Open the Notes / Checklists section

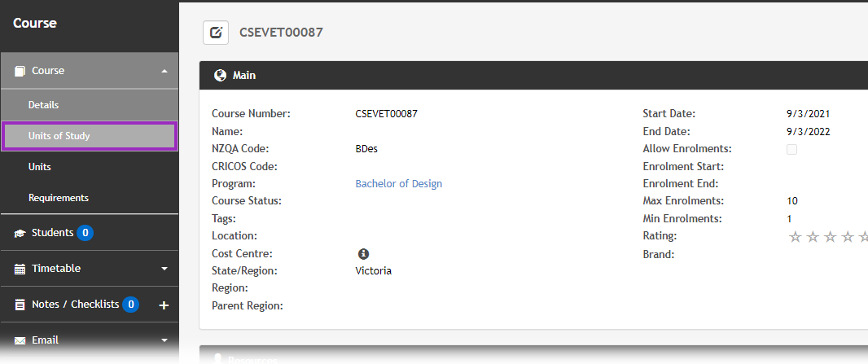[89, 305]
